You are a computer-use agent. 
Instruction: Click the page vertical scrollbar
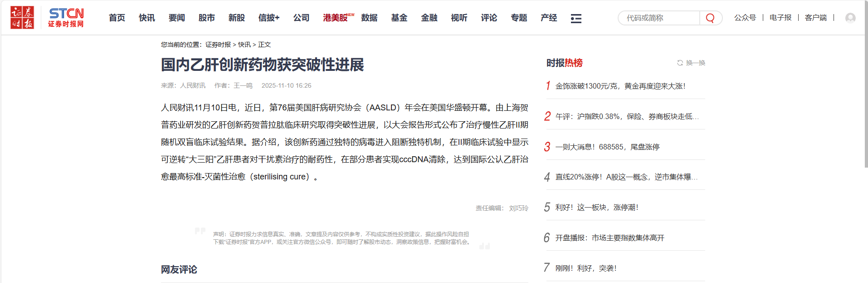(865, 91)
